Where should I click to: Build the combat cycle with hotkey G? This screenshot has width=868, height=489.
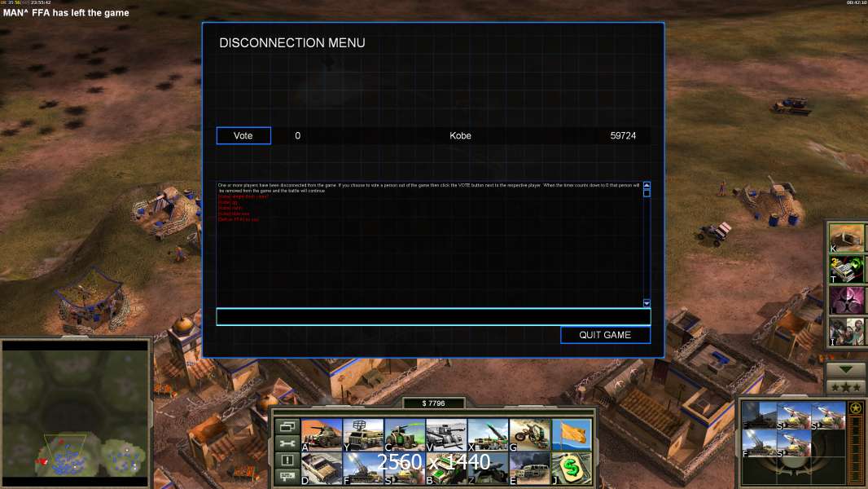point(530,434)
